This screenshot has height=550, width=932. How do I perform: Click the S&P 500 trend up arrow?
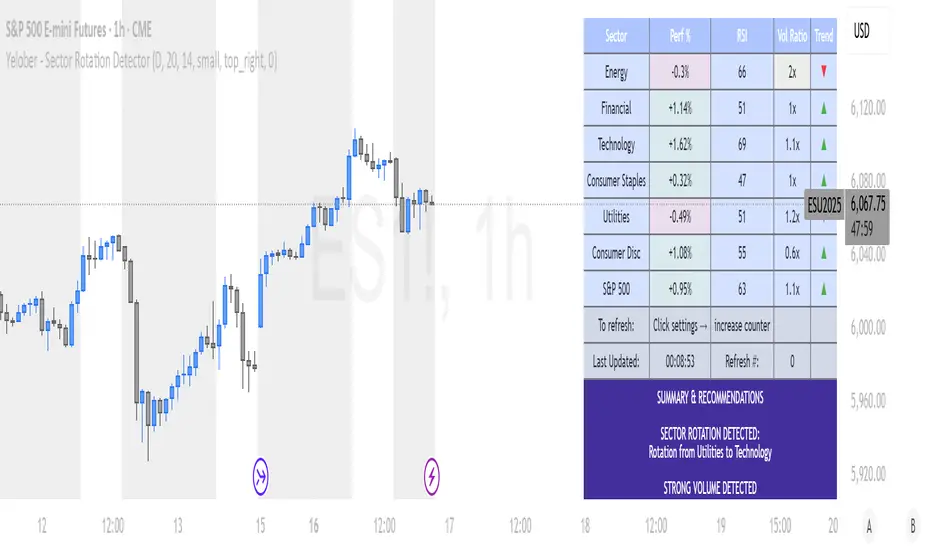pos(823,290)
